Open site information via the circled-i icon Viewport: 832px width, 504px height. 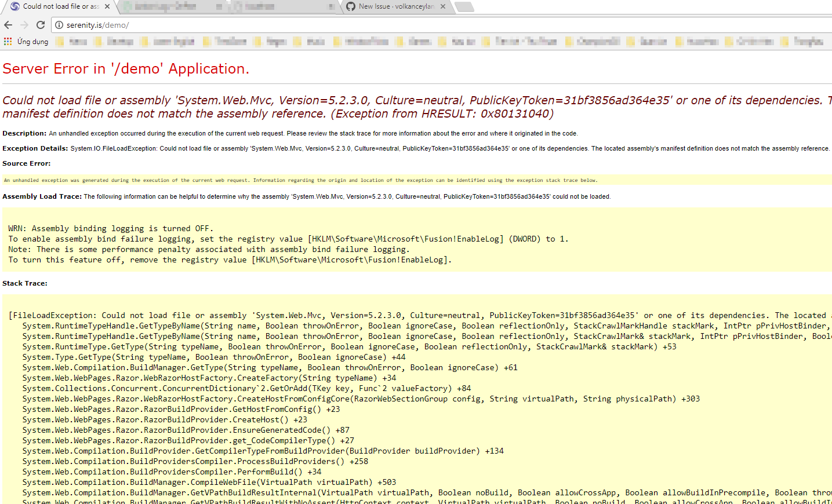pos(60,25)
